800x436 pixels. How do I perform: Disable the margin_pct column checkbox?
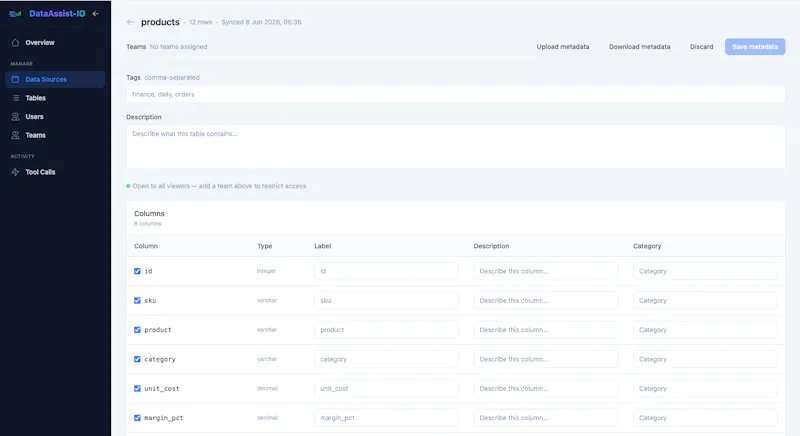(137, 418)
